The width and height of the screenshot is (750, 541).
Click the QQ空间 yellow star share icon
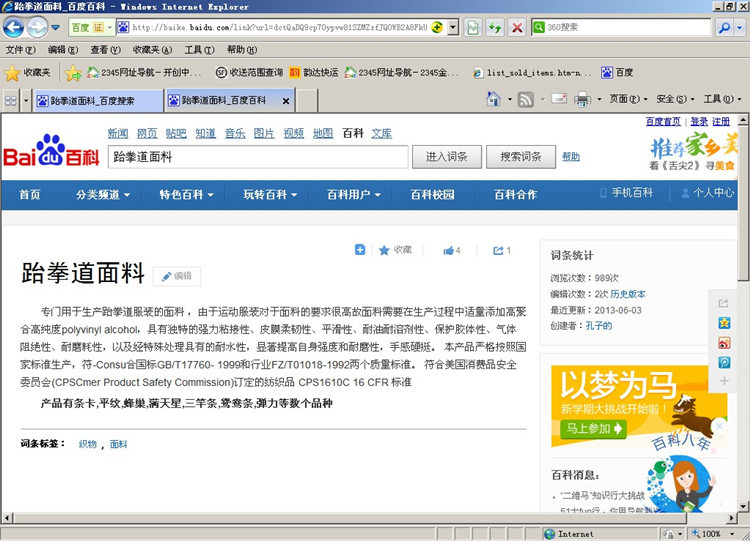(724, 323)
